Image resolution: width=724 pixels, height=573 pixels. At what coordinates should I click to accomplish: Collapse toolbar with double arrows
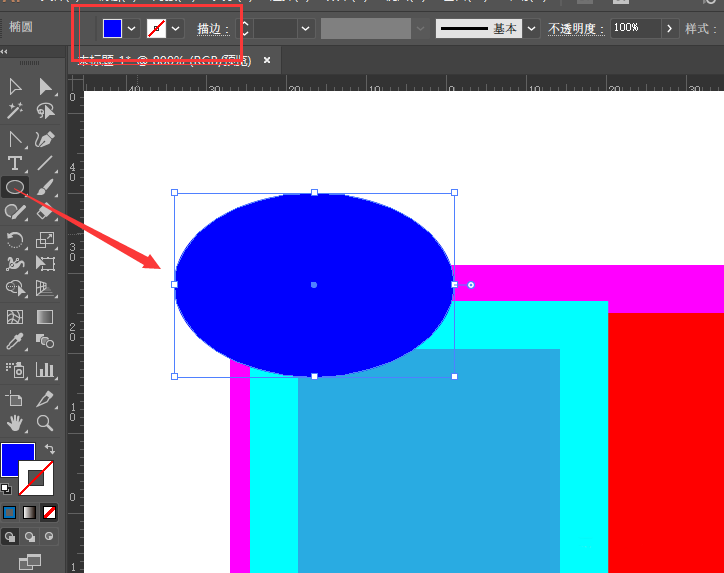(x=4, y=51)
